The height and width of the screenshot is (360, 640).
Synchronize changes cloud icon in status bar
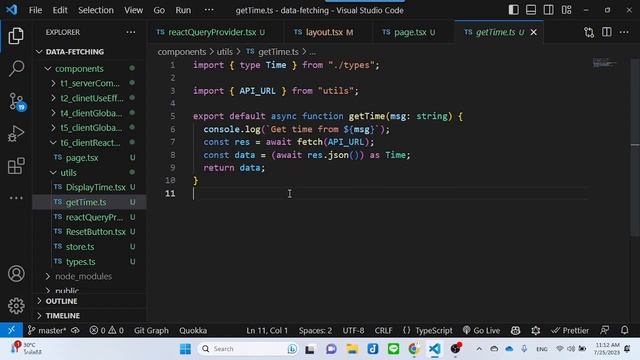pyautogui.click(x=75, y=330)
